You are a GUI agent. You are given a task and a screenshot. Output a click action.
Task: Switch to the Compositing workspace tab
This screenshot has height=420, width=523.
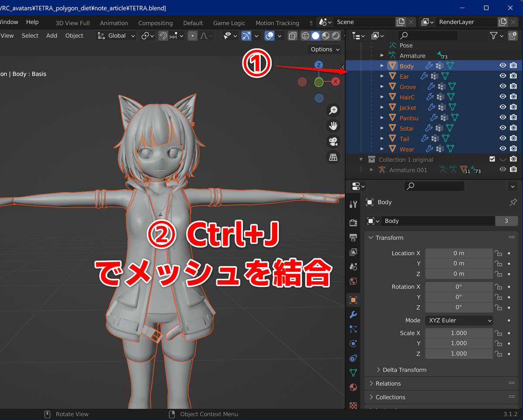156,23
